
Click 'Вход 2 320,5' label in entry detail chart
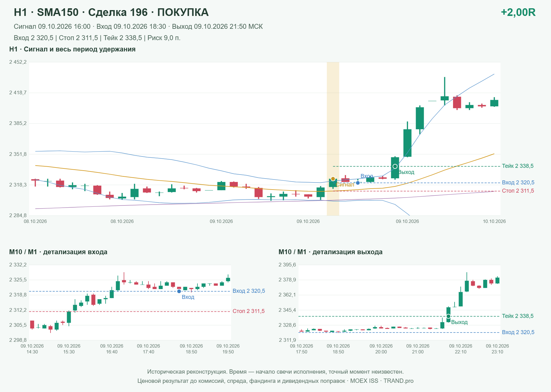click(249, 291)
